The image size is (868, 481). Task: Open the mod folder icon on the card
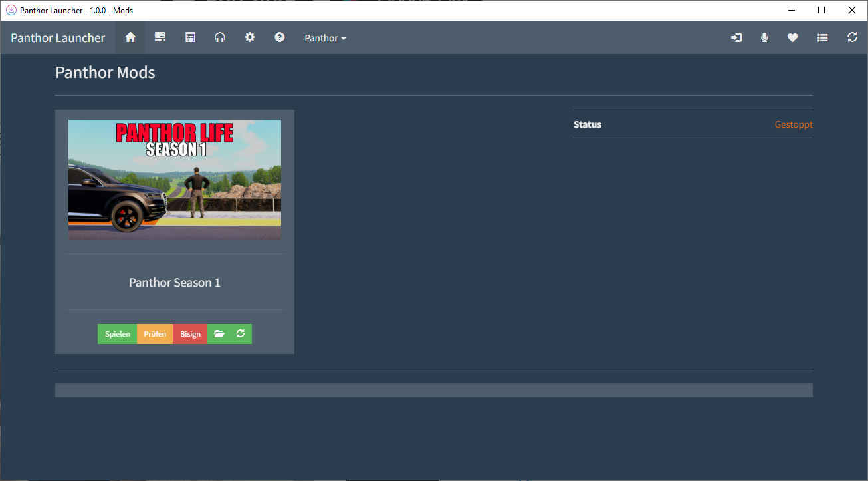tap(219, 333)
